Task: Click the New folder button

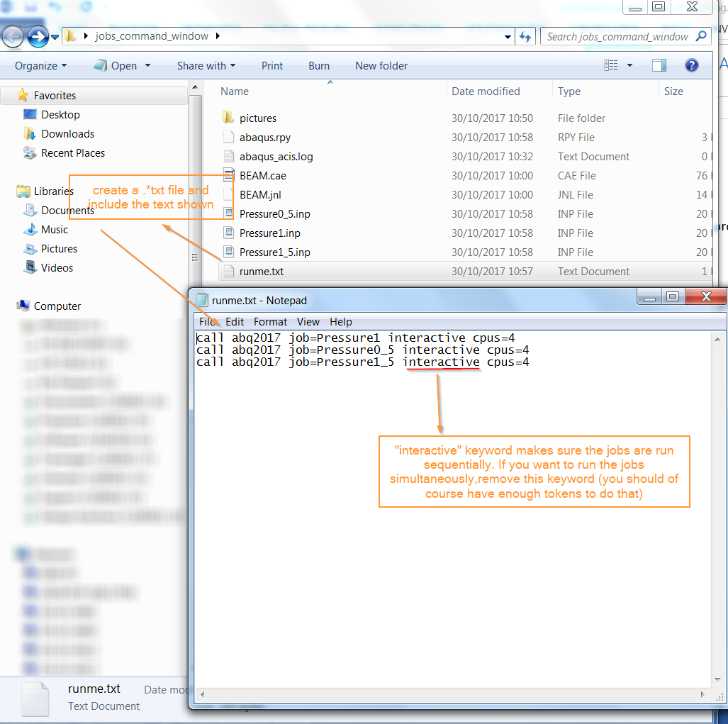Action: pos(381,65)
